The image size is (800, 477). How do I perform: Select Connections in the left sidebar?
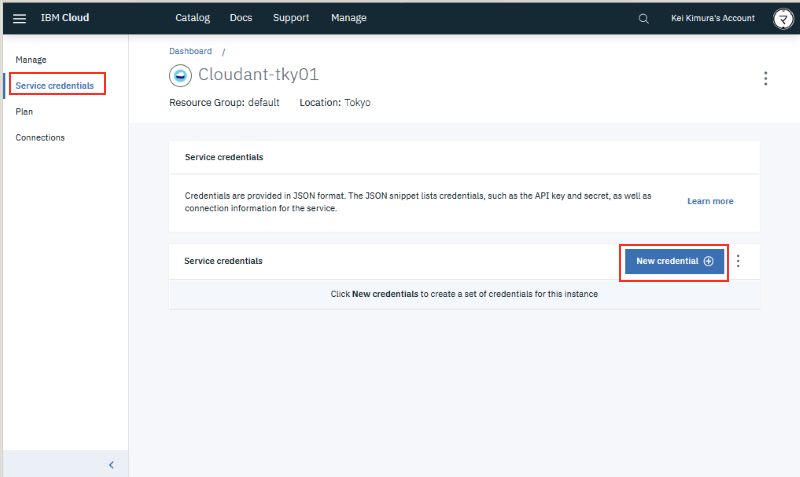(x=40, y=138)
